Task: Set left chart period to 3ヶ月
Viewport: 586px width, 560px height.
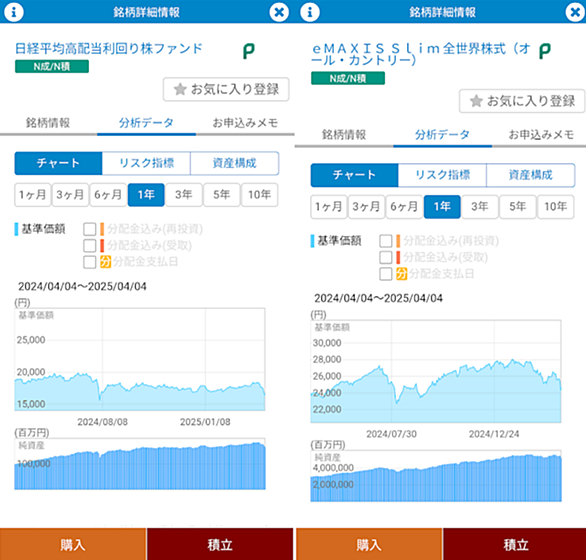Action: tap(71, 195)
